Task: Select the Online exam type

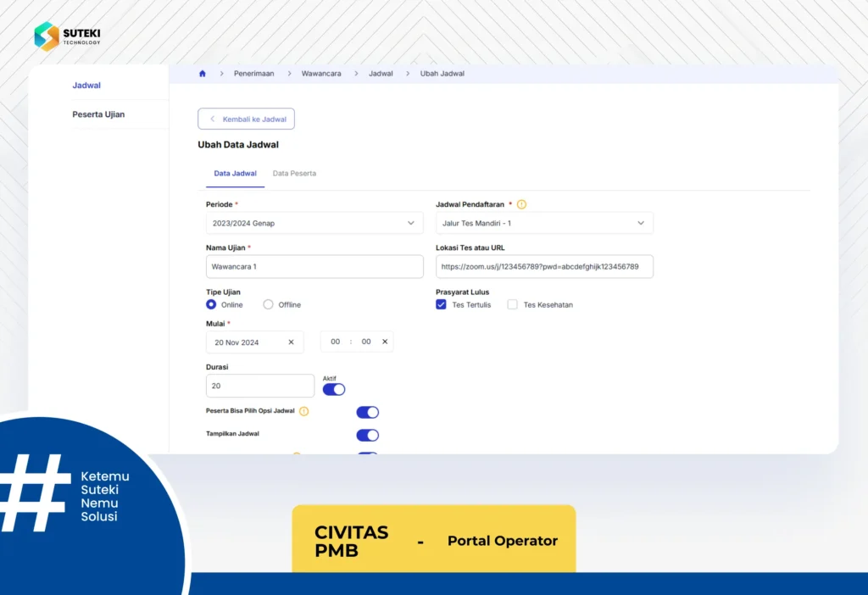Action: [211, 304]
